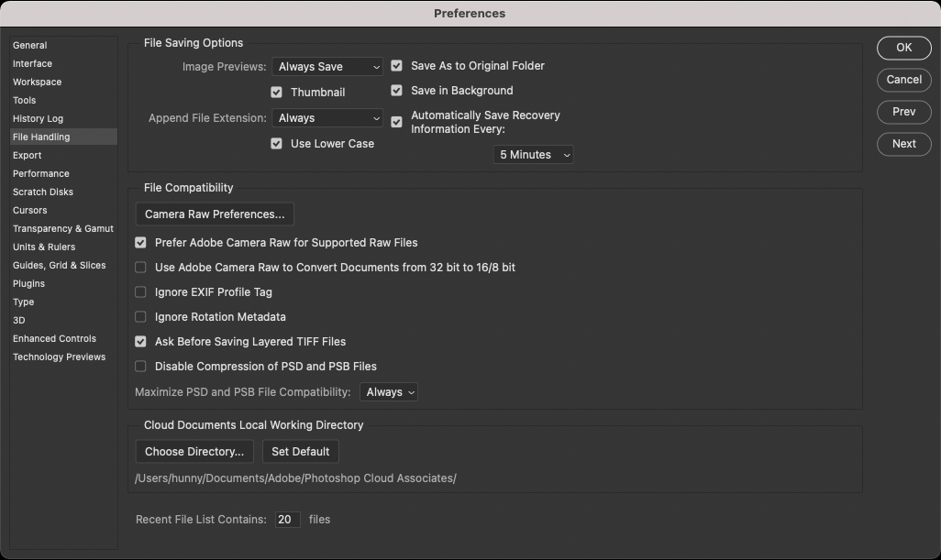Image resolution: width=941 pixels, height=560 pixels.
Task: Expand the Append File Extension dropdown
Action: point(327,118)
